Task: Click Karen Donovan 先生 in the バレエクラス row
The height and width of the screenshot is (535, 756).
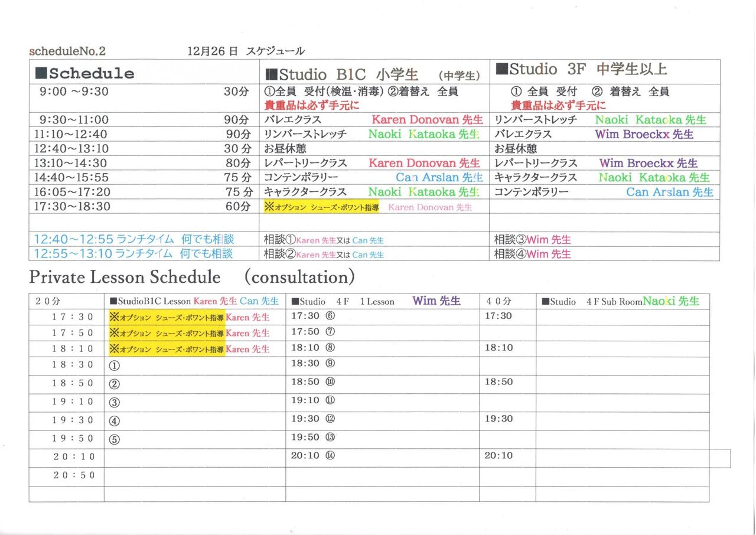Action: pyautogui.click(x=427, y=120)
